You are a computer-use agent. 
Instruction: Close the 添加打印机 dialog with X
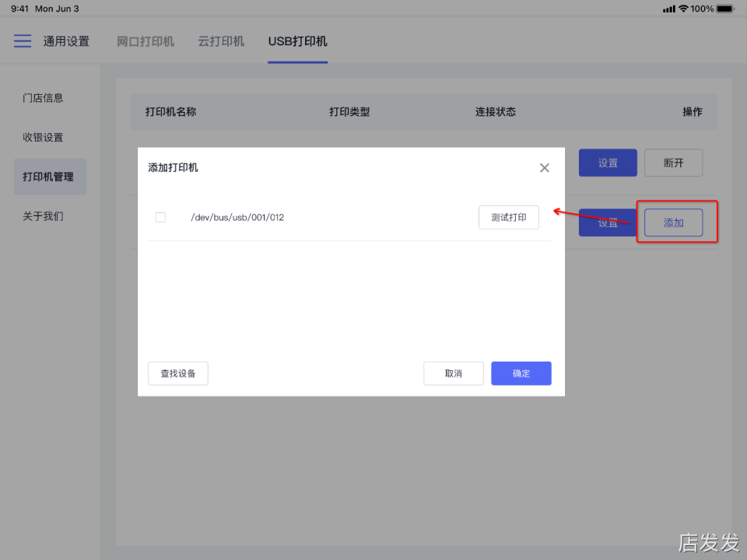545,168
